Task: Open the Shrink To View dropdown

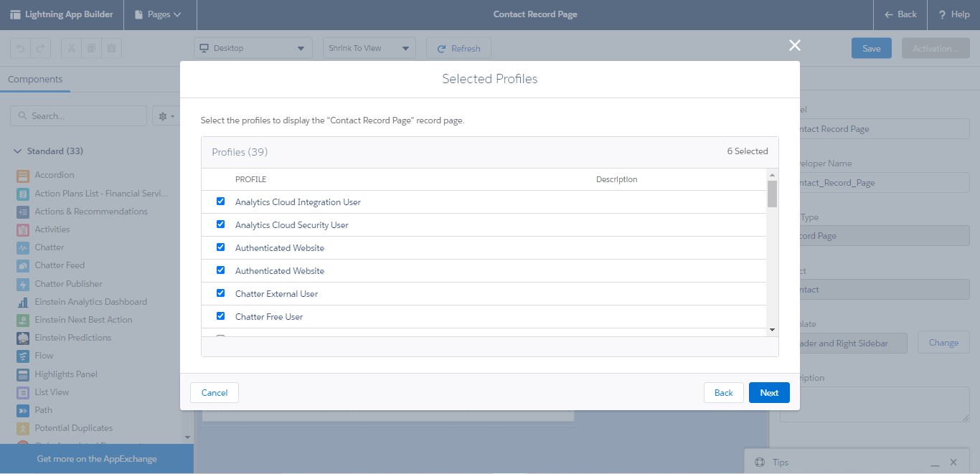Action: [x=369, y=48]
